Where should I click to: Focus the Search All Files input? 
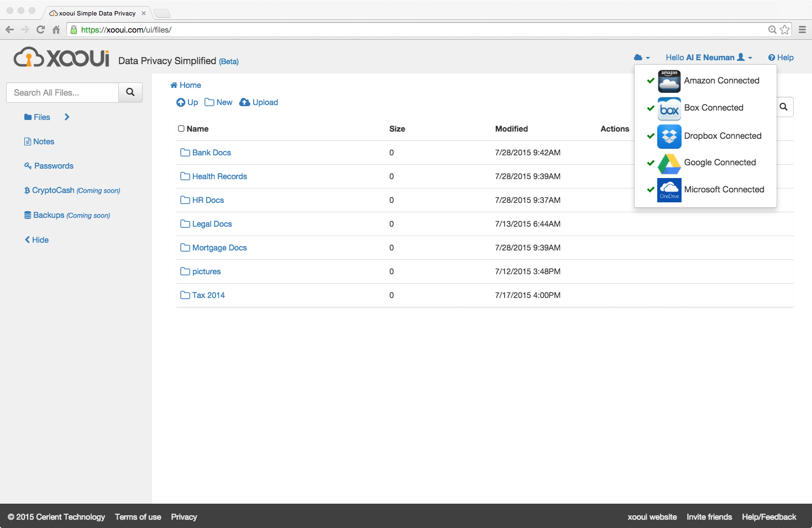(x=62, y=92)
